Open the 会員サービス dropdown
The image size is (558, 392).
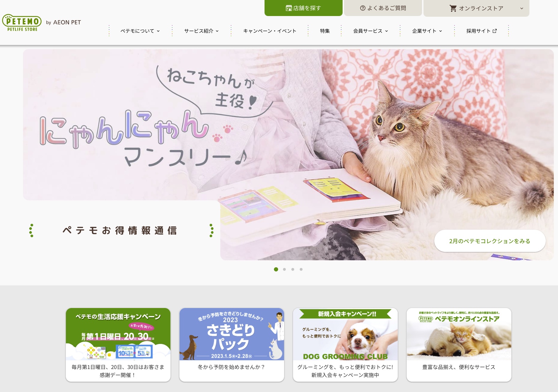click(370, 31)
